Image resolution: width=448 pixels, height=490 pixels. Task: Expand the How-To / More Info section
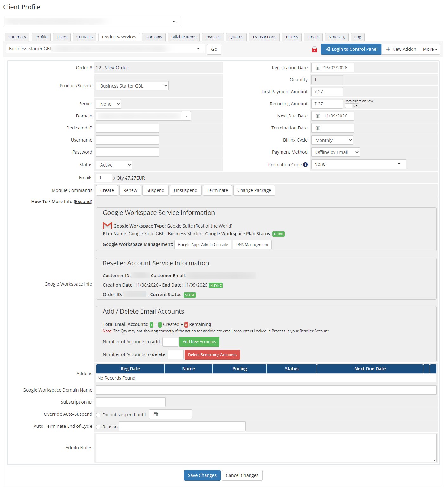point(83,202)
